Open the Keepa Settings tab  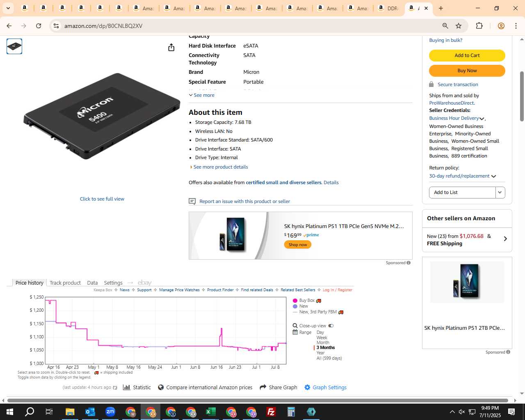[x=113, y=283]
